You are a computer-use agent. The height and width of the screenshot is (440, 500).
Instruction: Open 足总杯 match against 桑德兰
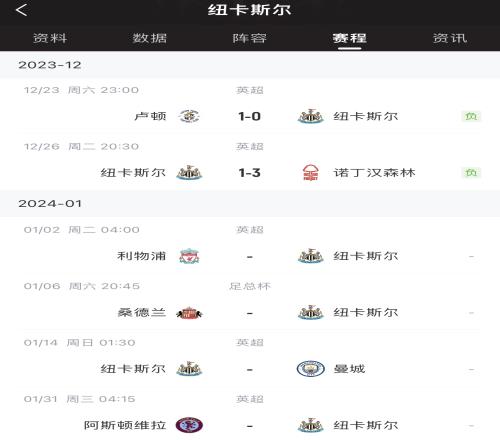tap(250, 303)
